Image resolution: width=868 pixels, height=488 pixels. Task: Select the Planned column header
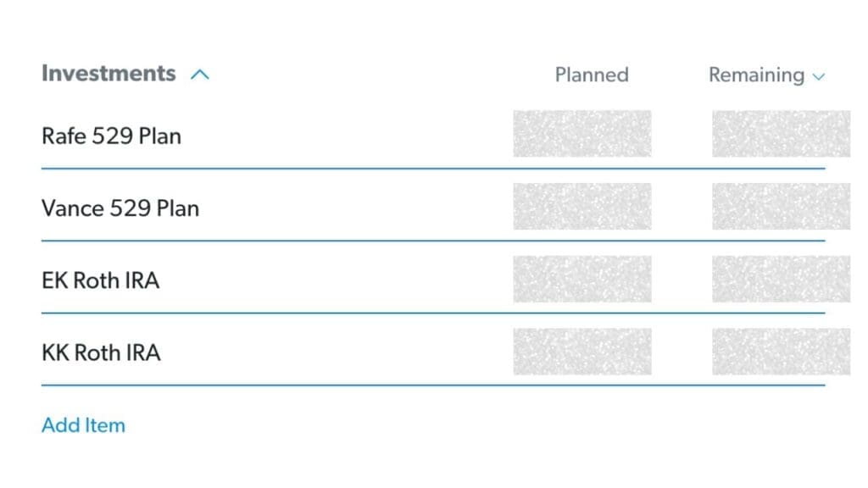coord(592,75)
